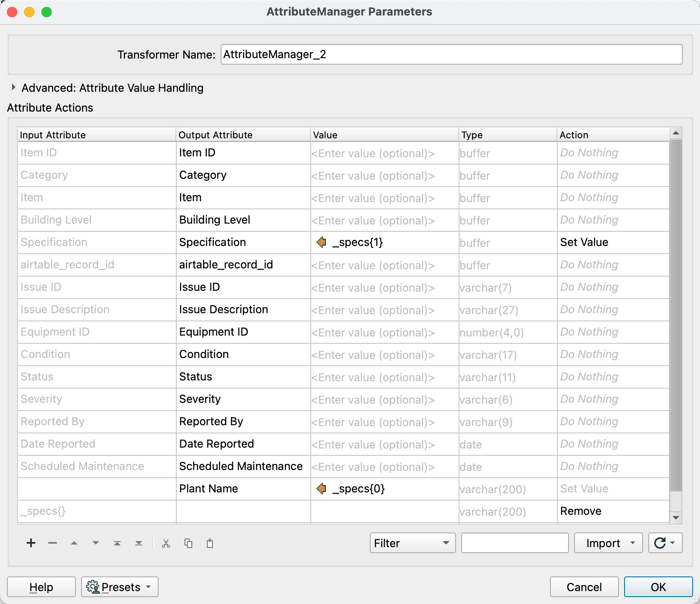
Task: Cut the selected row
Action: (x=166, y=543)
